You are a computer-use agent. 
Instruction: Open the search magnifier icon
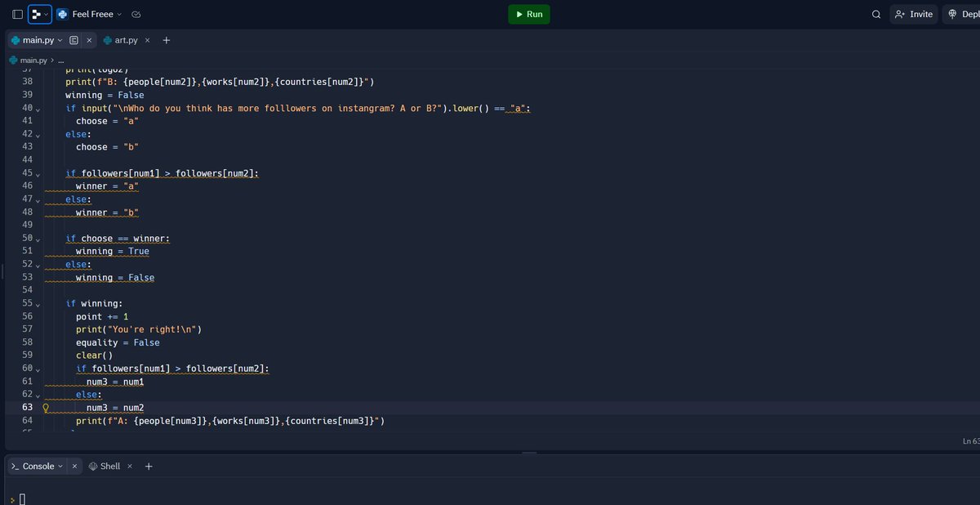click(x=876, y=14)
